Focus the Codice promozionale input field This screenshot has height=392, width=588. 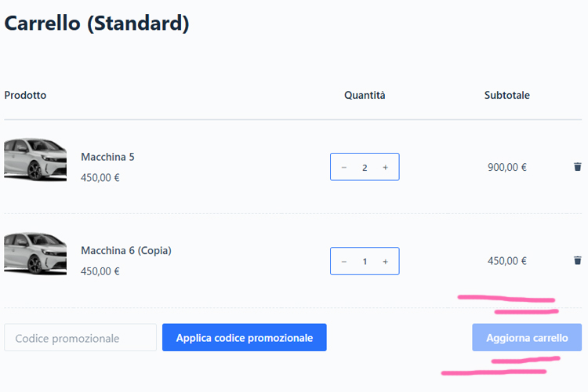81,338
